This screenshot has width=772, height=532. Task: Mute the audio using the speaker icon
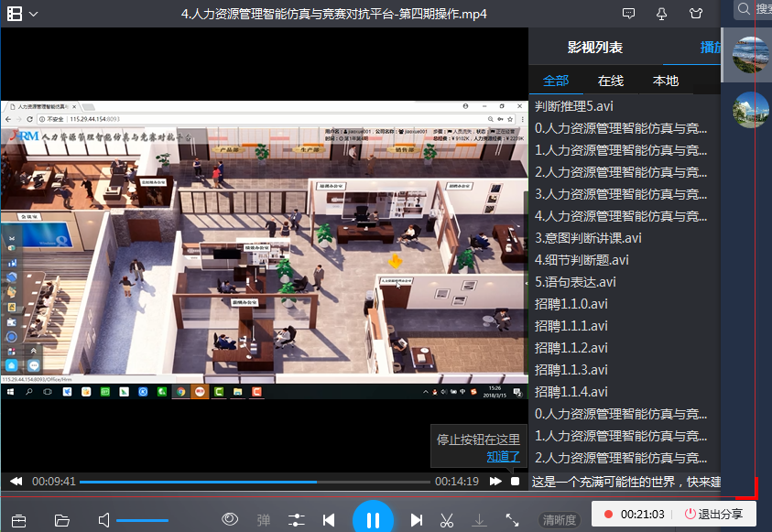click(104, 520)
